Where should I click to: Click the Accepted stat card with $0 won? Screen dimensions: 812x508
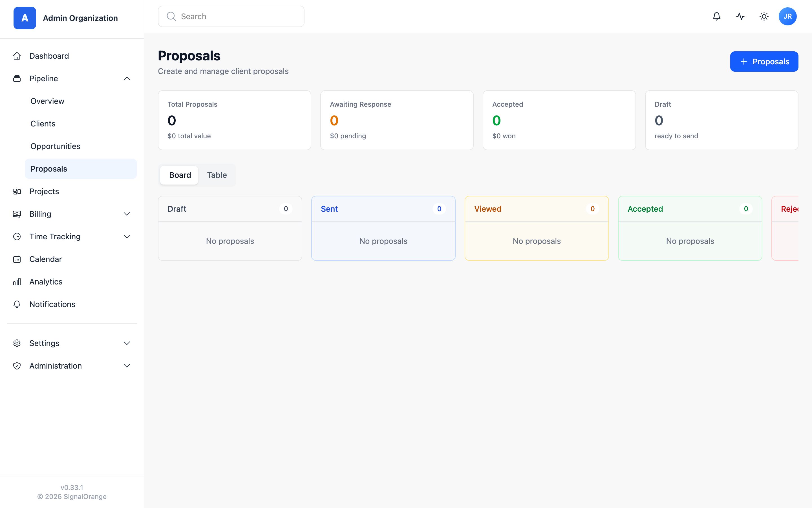pyautogui.click(x=559, y=120)
